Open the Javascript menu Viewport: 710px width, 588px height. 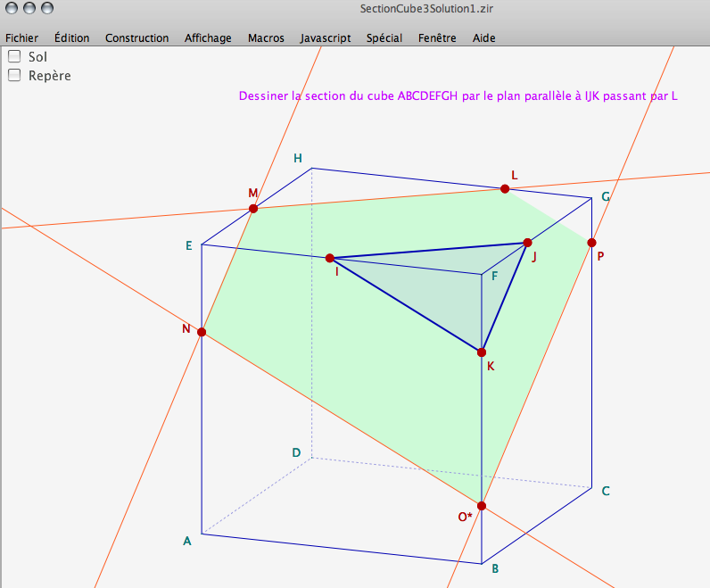pyautogui.click(x=326, y=38)
